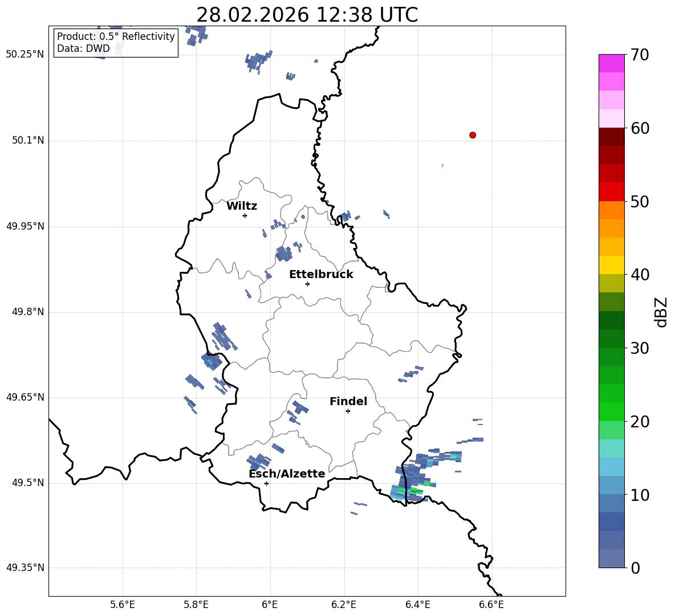Click the 0 tick on the colorbar
This screenshot has width=675, height=616.
[x=635, y=568]
